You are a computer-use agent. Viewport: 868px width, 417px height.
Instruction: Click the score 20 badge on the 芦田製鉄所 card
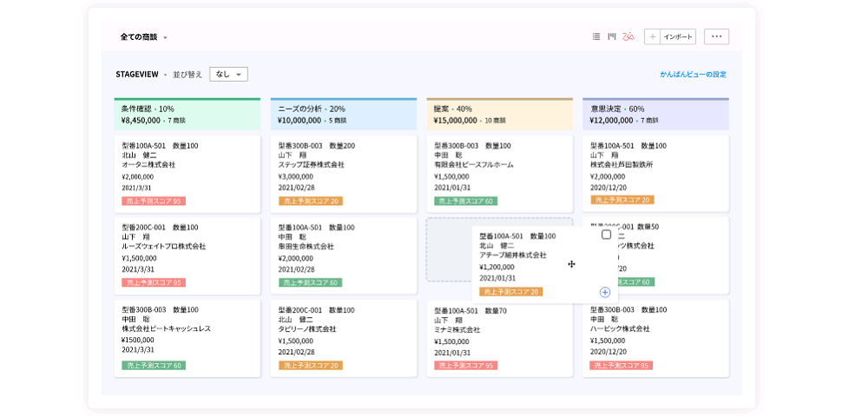[622, 200]
